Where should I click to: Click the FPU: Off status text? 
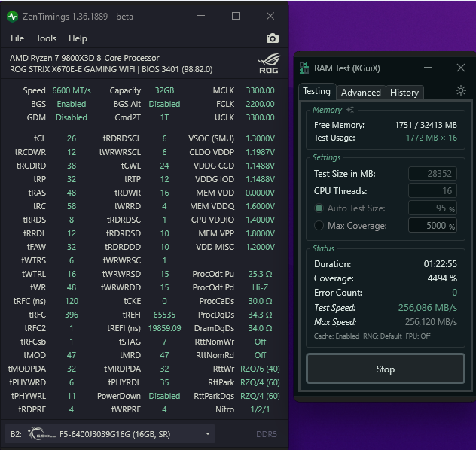pos(418,336)
